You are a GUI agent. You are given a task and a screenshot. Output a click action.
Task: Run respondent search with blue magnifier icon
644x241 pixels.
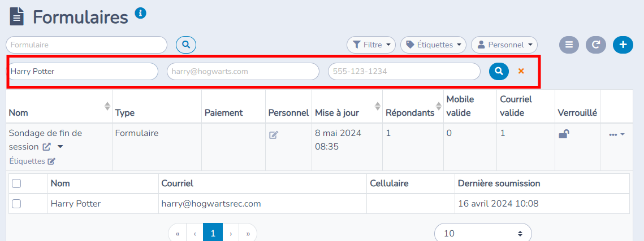(499, 71)
